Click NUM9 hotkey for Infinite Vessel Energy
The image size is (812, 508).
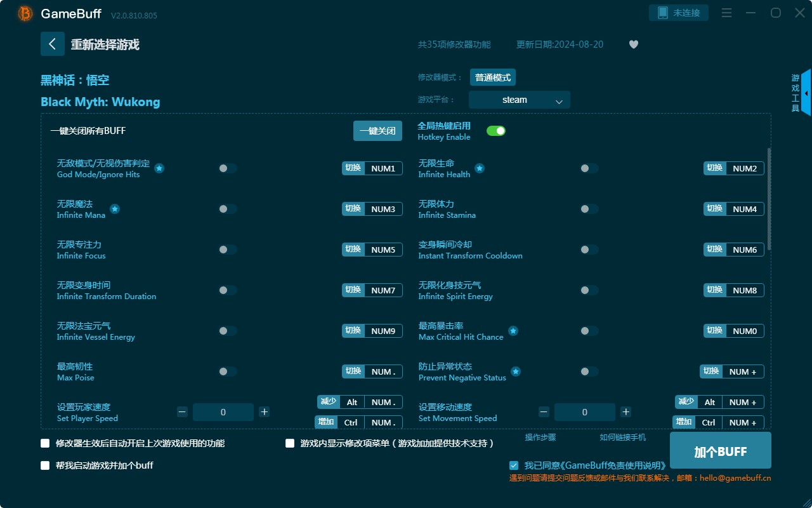click(x=383, y=331)
